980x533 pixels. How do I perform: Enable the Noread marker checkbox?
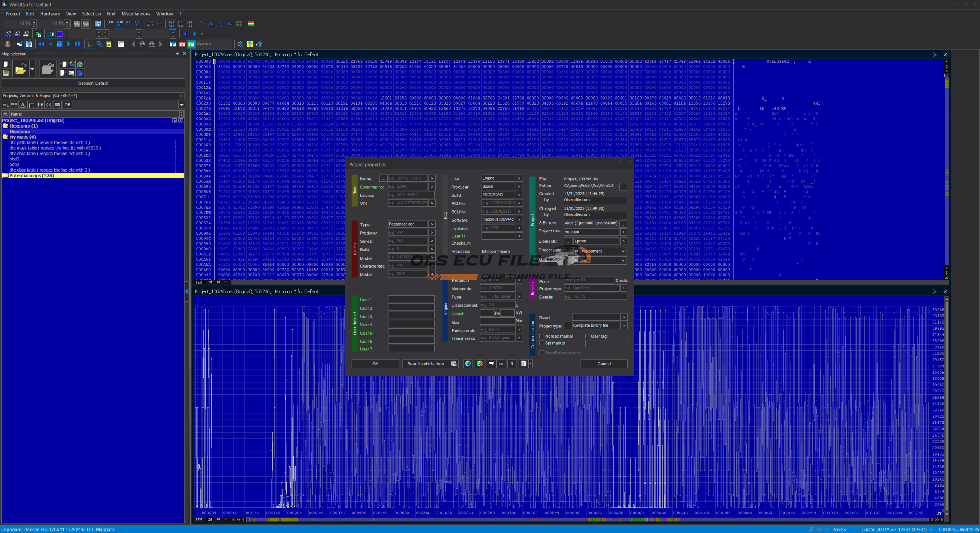coord(542,336)
